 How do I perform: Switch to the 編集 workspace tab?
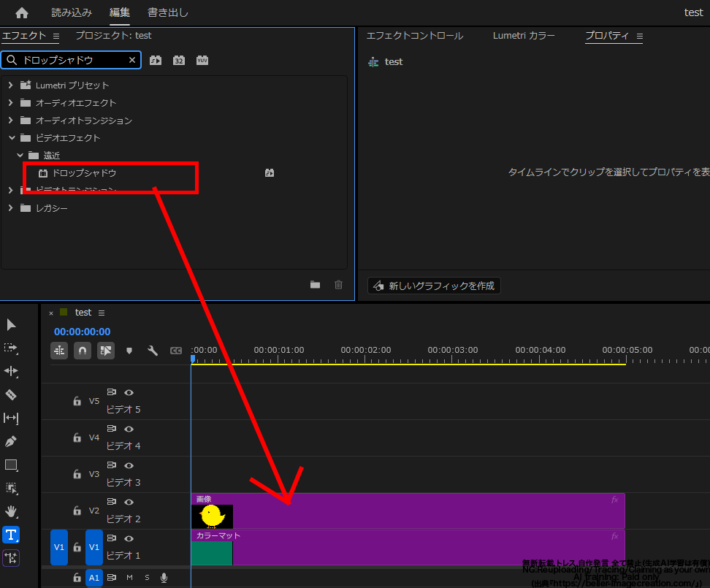coord(120,12)
